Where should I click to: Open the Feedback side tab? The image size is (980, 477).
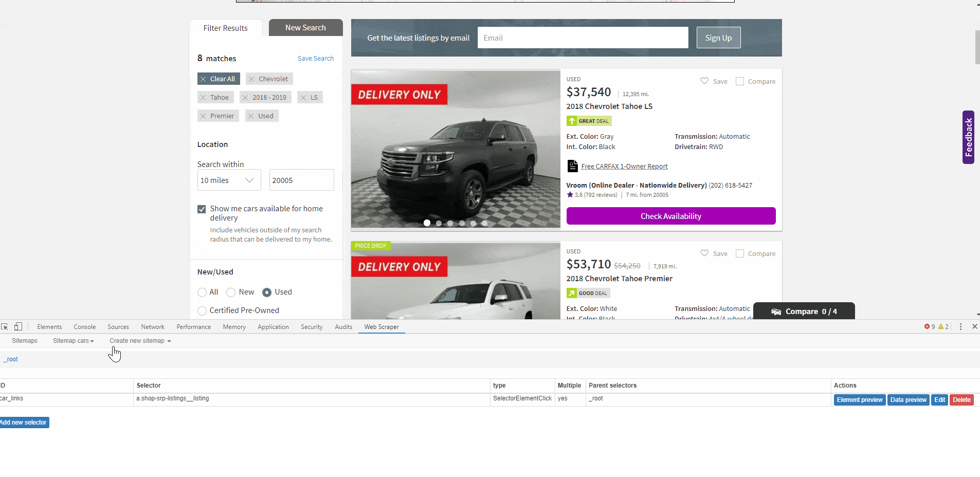[x=968, y=137]
